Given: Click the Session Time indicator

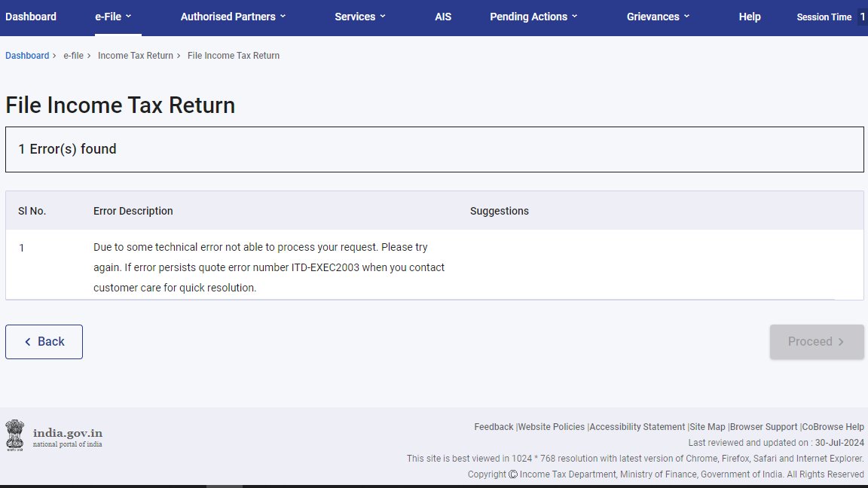Looking at the screenshot, I should point(824,17).
